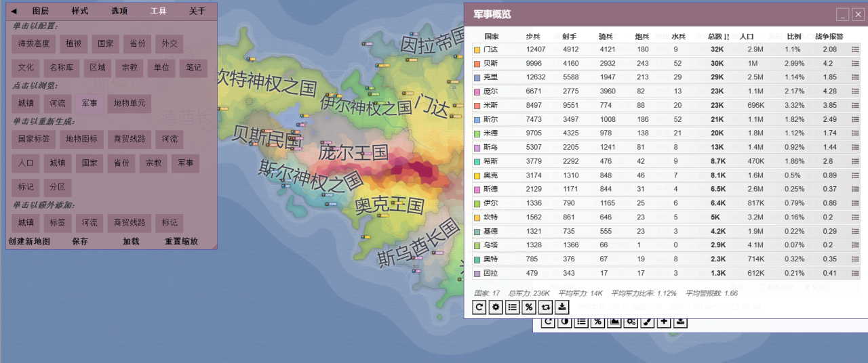The image size is (868, 363).
Task: Collapse menu with left arrow icon
Action: point(14,11)
